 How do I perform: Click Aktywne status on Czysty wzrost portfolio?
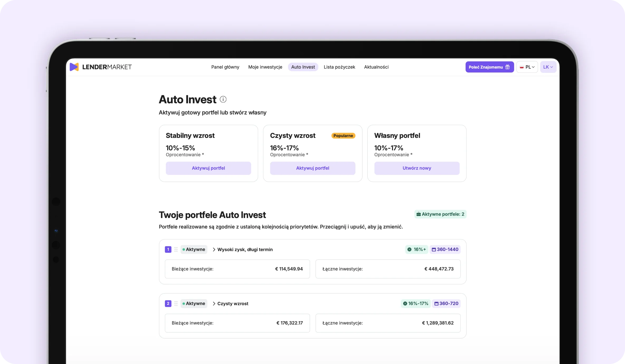click(x=194, y=304)
